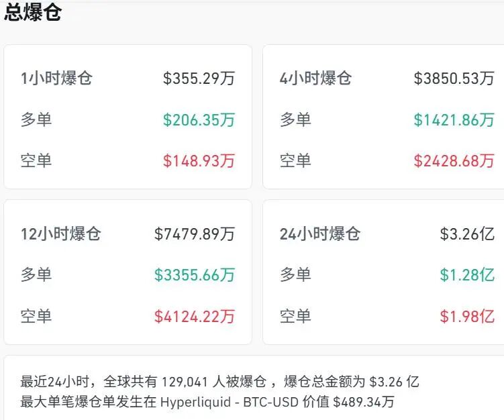Select the 24小时爆仓 card title

point(320,233)
